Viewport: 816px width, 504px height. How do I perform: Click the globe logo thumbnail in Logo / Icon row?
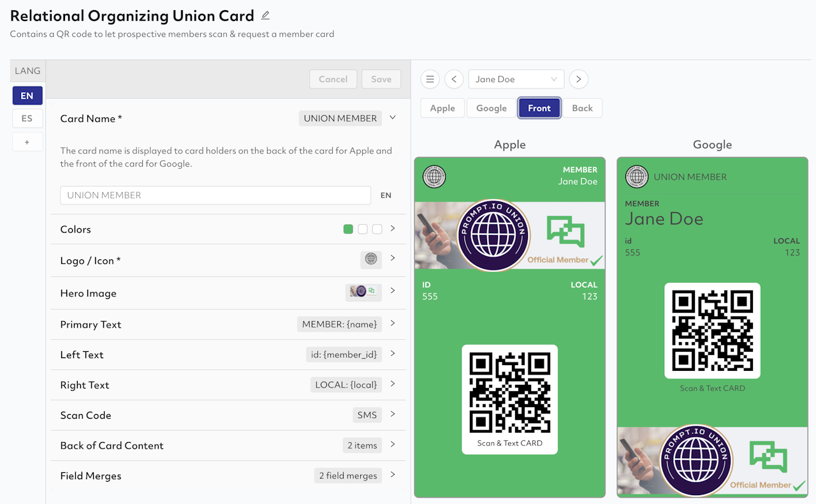[371, 259]
